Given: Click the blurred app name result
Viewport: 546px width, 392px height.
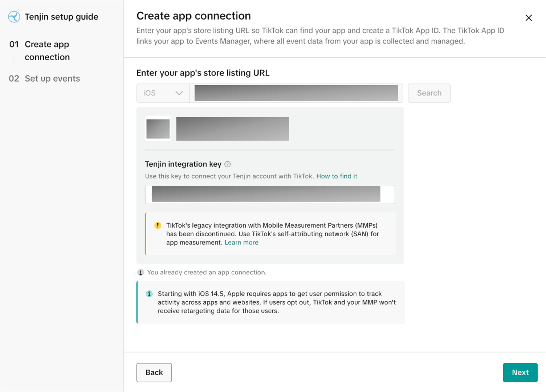Looking at the screenshot, I should [232, 129].
